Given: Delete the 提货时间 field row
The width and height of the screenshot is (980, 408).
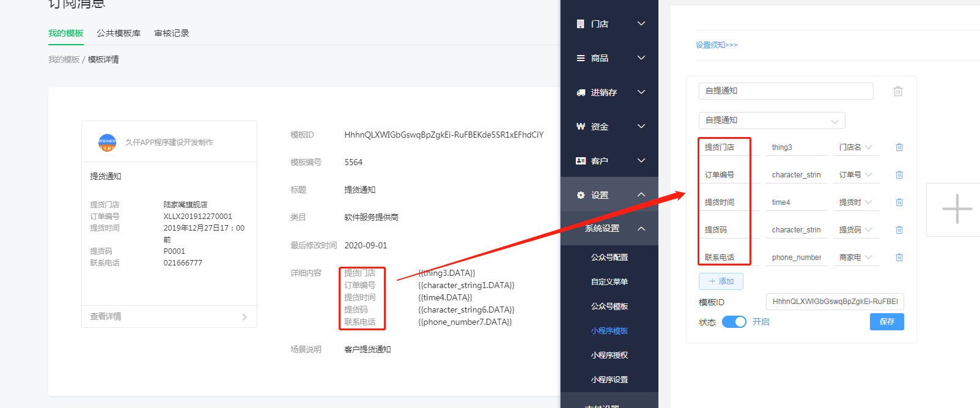Looking at the screenshot, I should click(899, 202).
